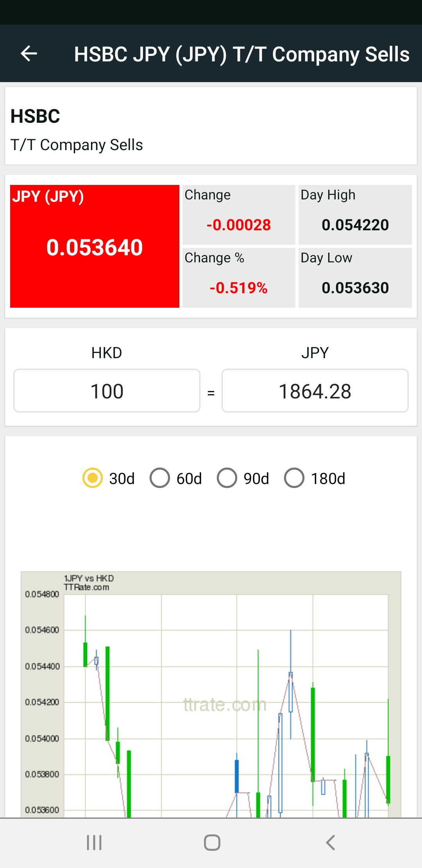This screenshot has height=868, width=422.
Task: Tap the Day High 0.054220 value
Action: pyautogui.click(x=355, y=225)
